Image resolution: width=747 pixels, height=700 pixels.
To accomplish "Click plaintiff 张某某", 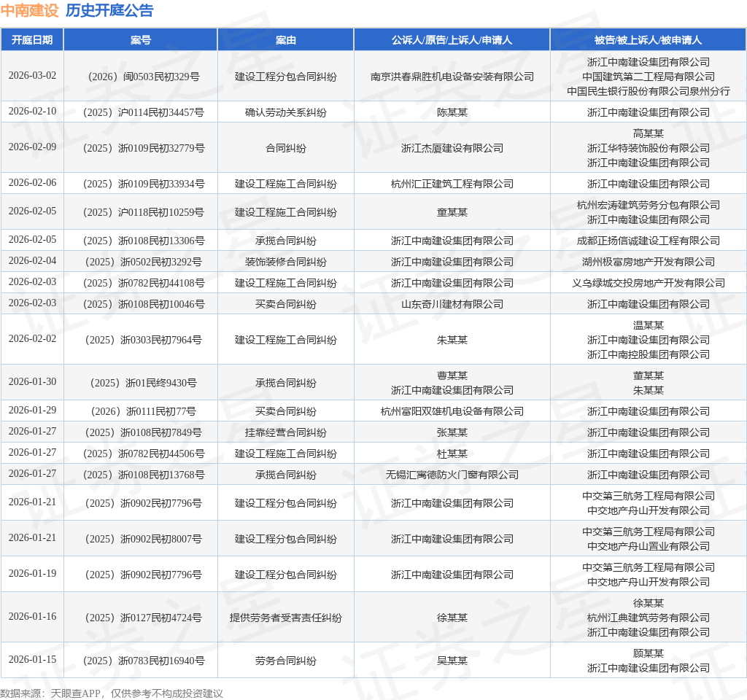I will coord(452,432).
